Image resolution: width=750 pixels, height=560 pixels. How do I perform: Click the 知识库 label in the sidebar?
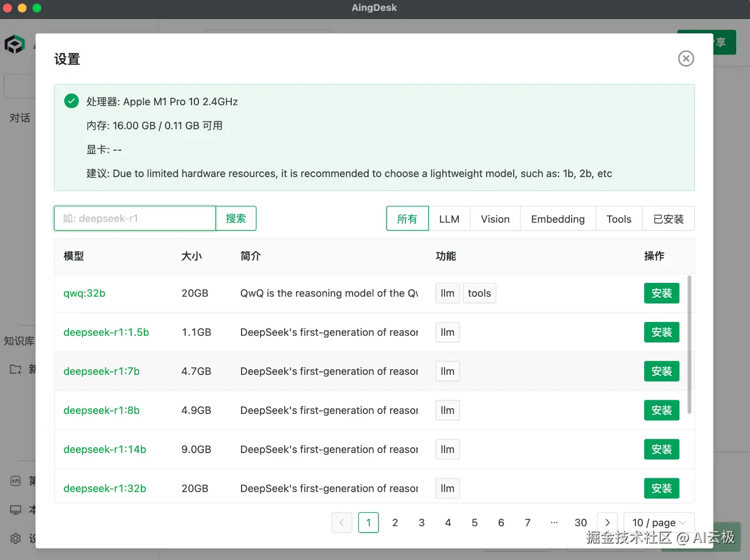(x=19, y=341)
